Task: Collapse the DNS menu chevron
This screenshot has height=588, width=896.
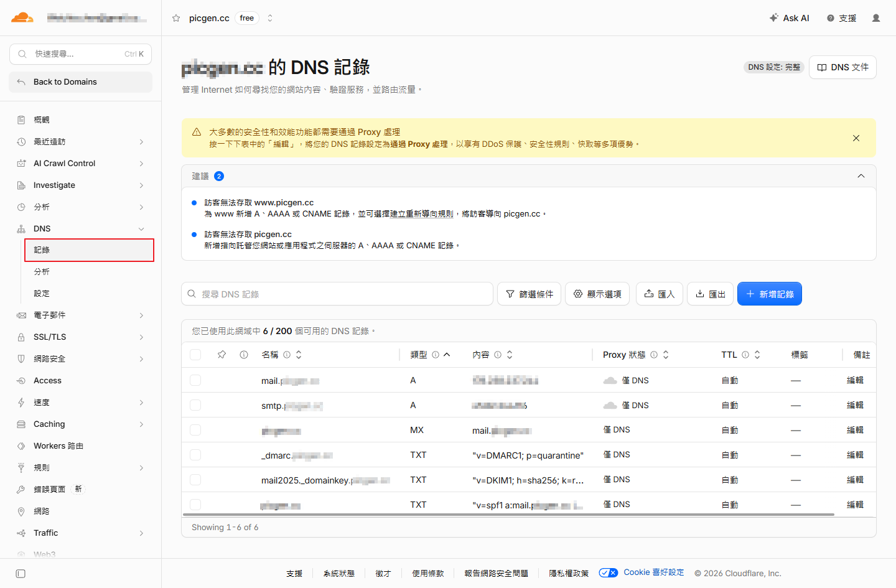Action: [x=141, y=229]
